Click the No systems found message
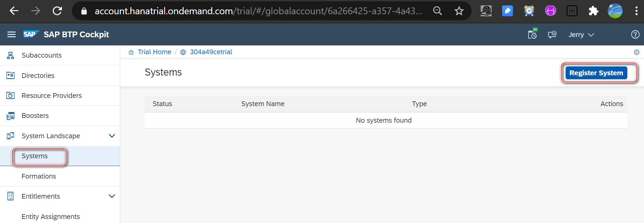 point(384,120)
